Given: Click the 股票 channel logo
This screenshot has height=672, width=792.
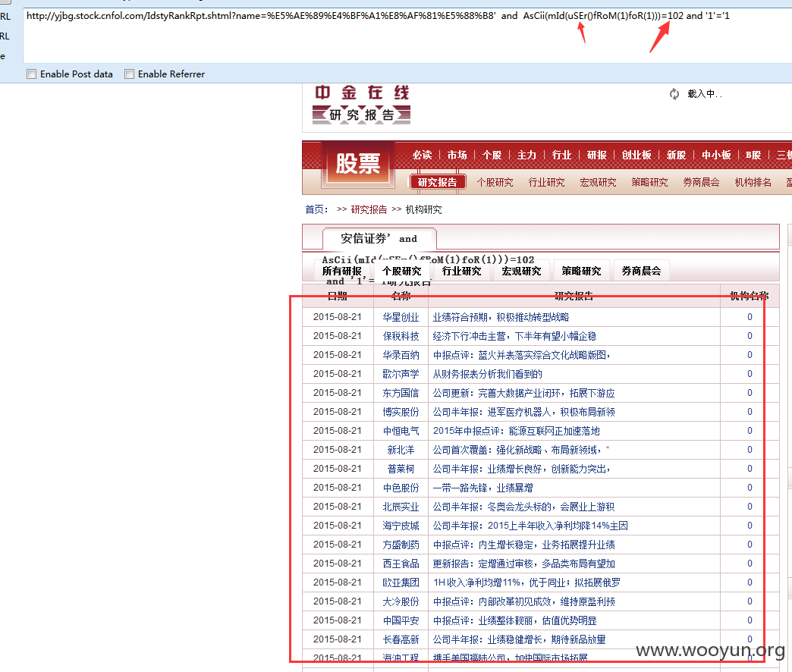Looking at the screenshot, I should tap(357, 164).
